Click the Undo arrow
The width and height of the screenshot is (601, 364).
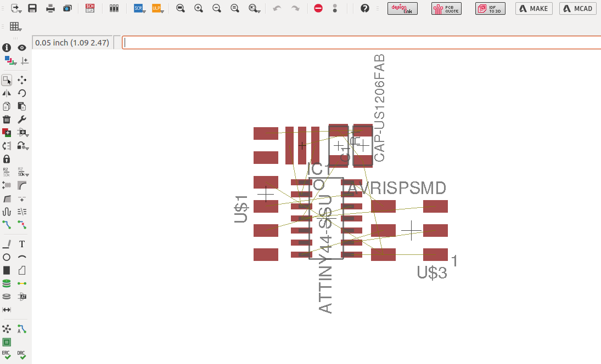277,8
